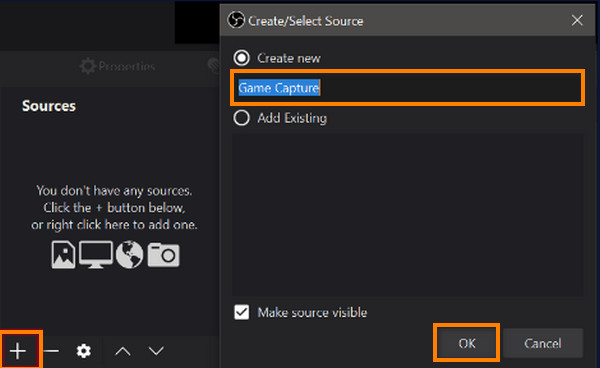Select the Add Existing radio button

[241, 118]
